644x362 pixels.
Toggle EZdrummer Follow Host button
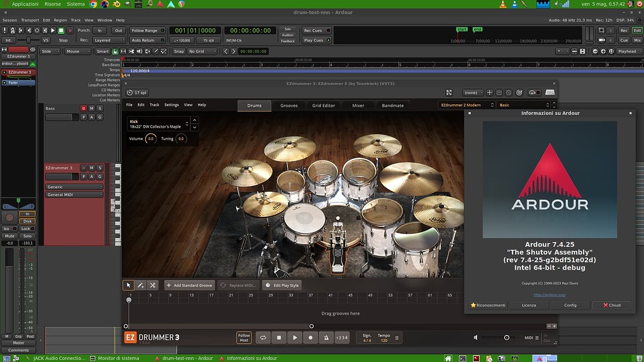(x=244, y=337)
